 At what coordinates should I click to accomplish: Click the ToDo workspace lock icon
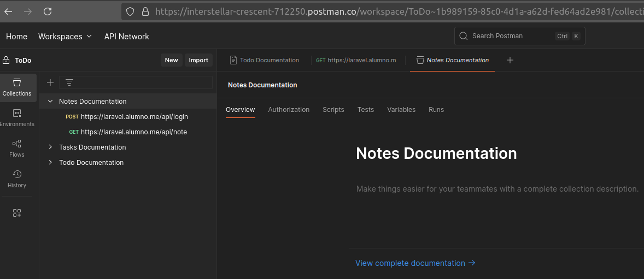pos(6,60)
